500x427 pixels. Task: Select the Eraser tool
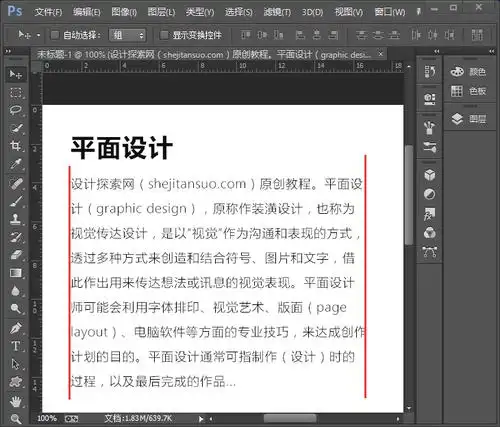[x=16, y=255]
